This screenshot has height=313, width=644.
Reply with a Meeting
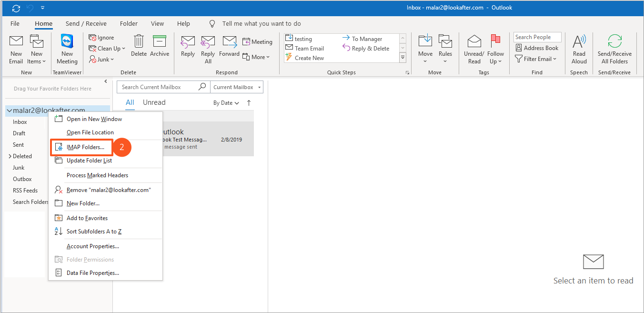point(257,42)
